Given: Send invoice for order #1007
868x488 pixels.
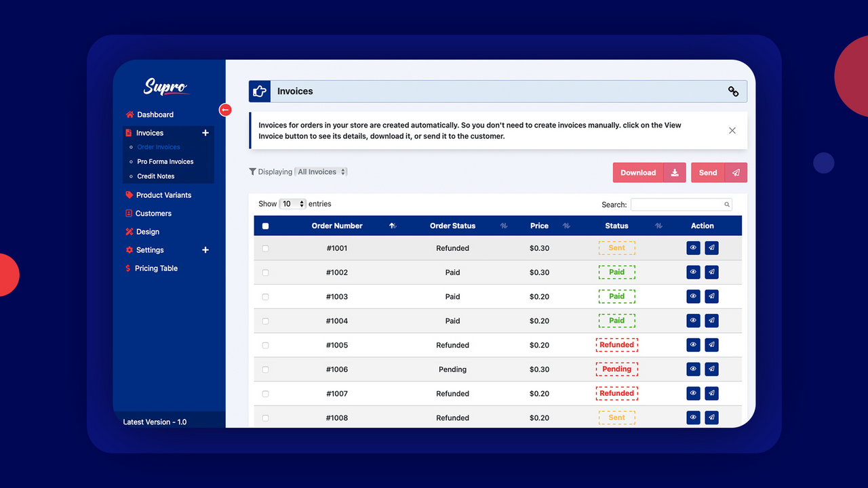Looking at the screenshot, I should pos(711,393).
